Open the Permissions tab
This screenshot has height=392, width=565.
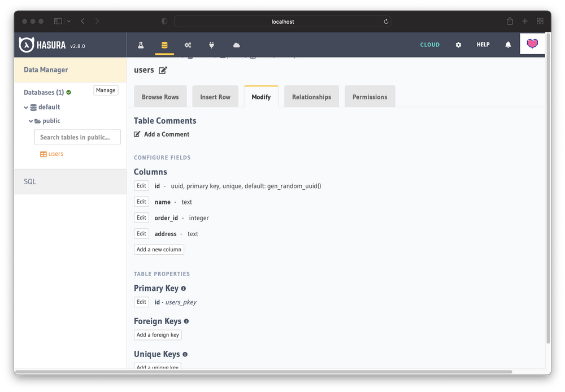pos(370,96)
